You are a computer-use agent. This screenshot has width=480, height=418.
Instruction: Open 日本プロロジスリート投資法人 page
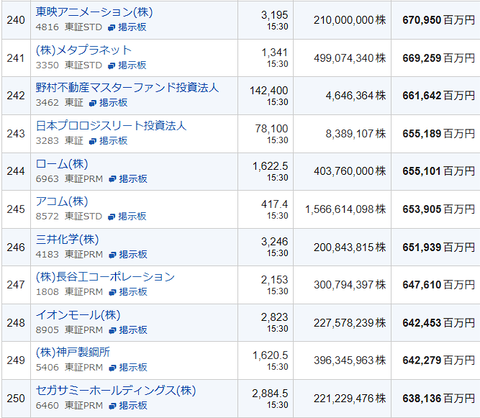(111, 126)
